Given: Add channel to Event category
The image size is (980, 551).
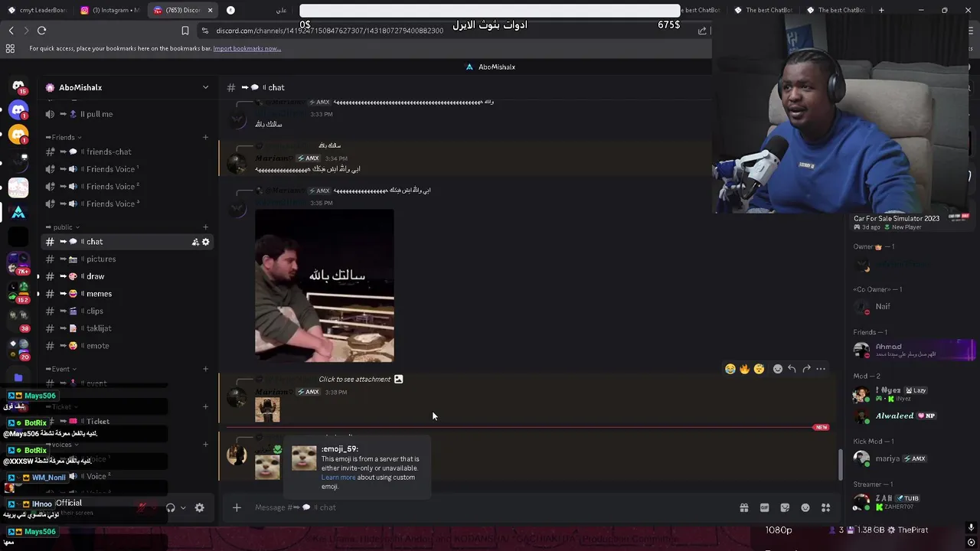Looking at the screenshot, I should [x=205, y=369].
